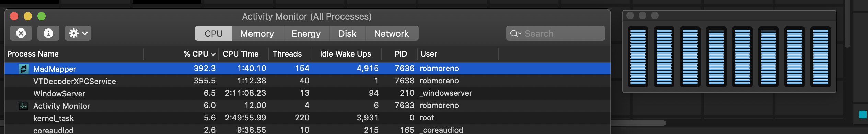The height and width of the screenshot is (134, 868).
Task: Click kernel_task thread count 220
Action: click(302, 118)
